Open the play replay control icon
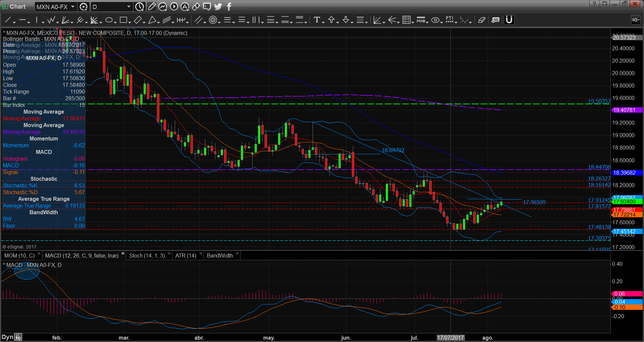Image resolution: width=644 pixels, height=342 pixels. [174, 6]
